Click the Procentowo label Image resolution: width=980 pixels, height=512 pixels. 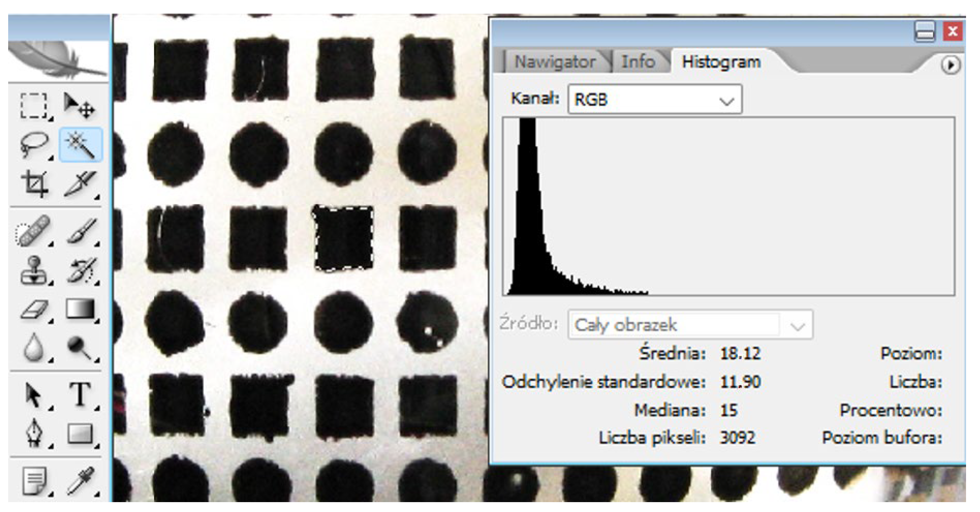point(891,410)
